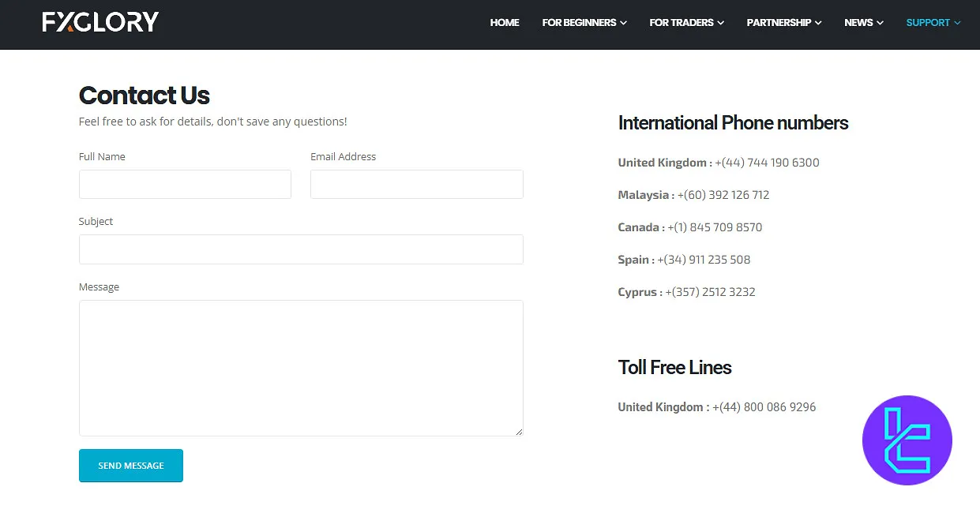The height and width of the screenshot is (513, 980).
Task: Open the Support menu
Action: point(933,23)
